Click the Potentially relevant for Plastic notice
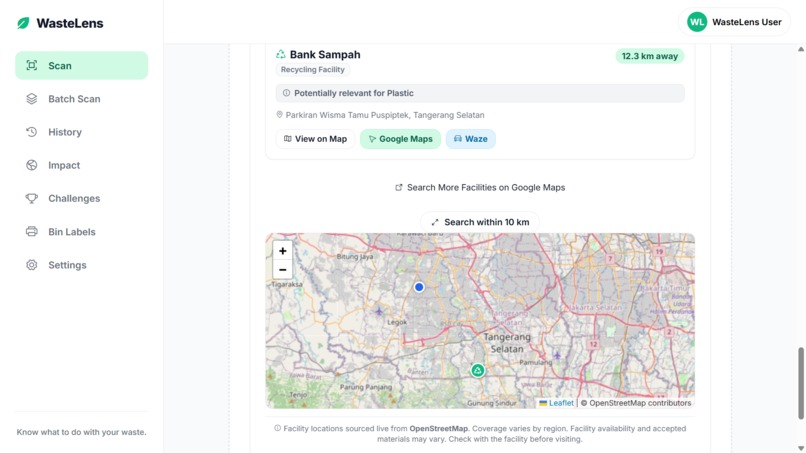The image size is (806, 453). 480,93
